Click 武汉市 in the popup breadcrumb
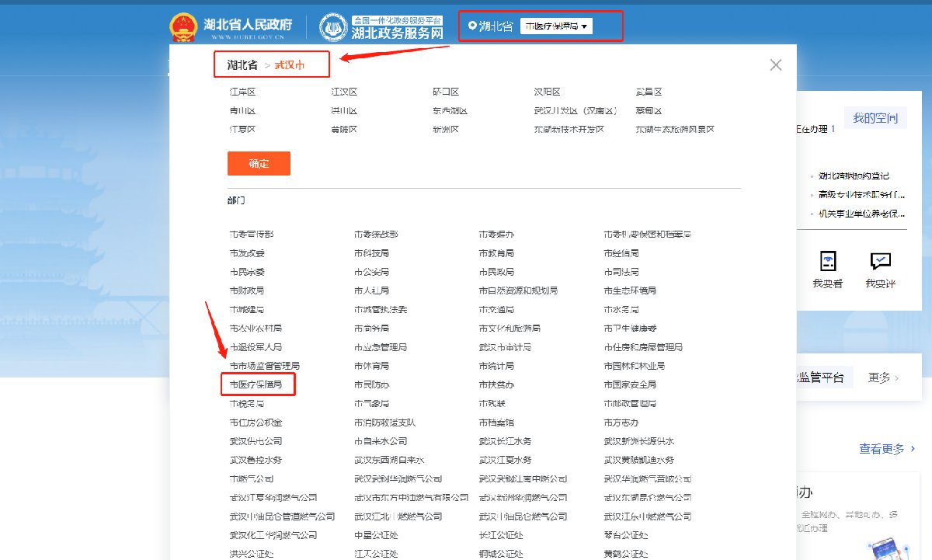Image resolution: width=932 pixels, height=560 pixels. 290,65
